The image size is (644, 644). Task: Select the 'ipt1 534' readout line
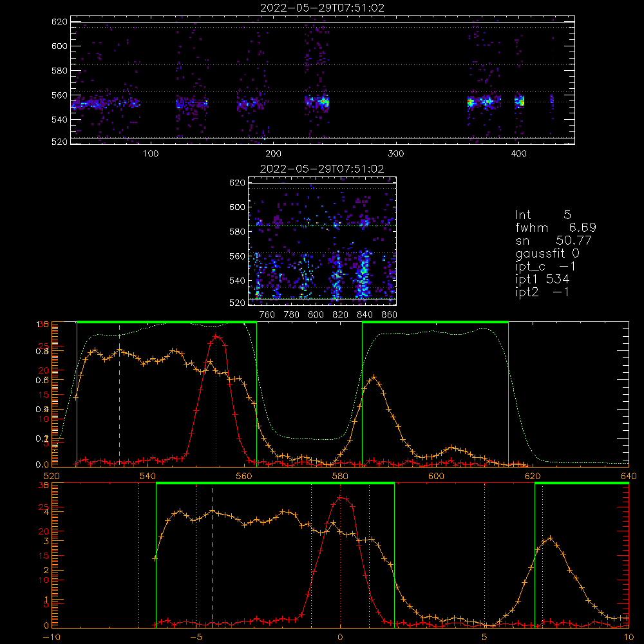tap(542, 279)
